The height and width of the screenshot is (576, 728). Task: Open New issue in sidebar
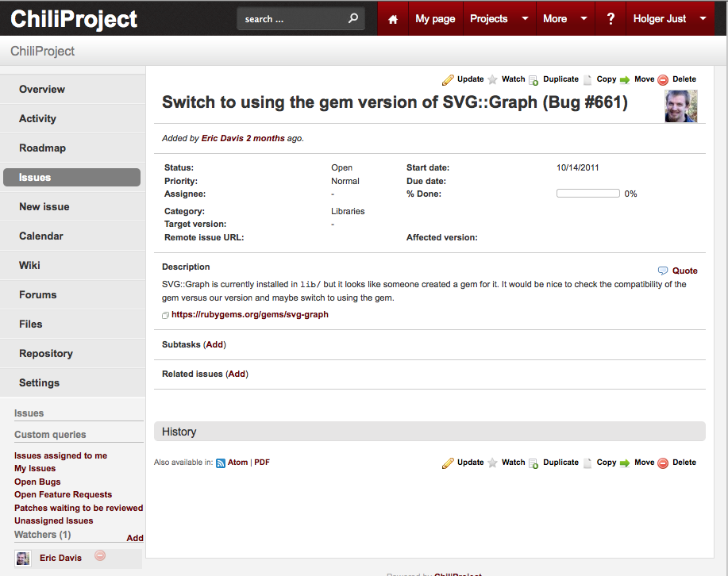pyautogui.click(x=73, y=206)
